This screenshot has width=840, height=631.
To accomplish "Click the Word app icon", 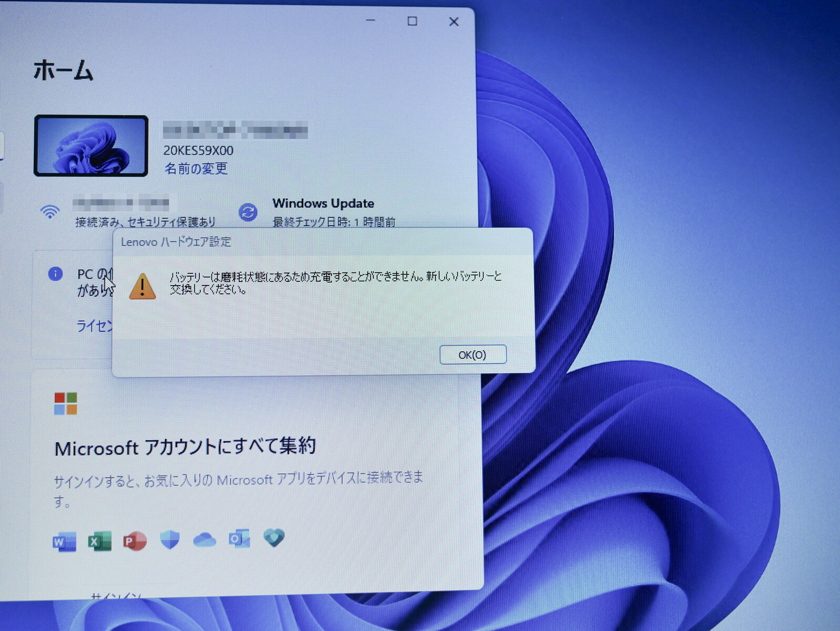I will click(65, 541).
